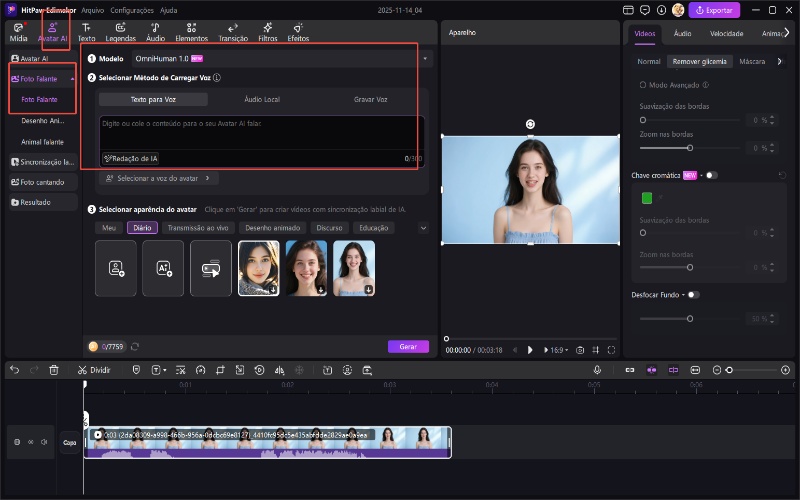Delete clip using timeline trash icon
Viewport: 800px width, 500px height.
pos(54,369)
